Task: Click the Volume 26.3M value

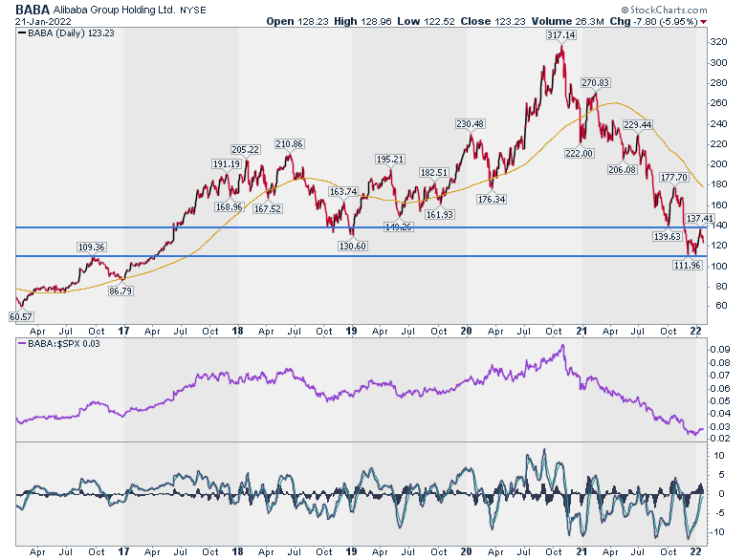Action: [x=567, y=21]
